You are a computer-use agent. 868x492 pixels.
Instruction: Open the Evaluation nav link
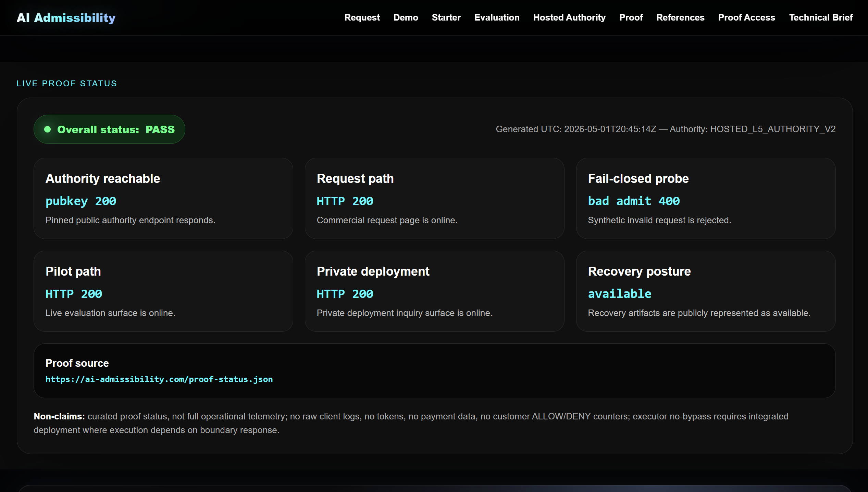point(497,17)
